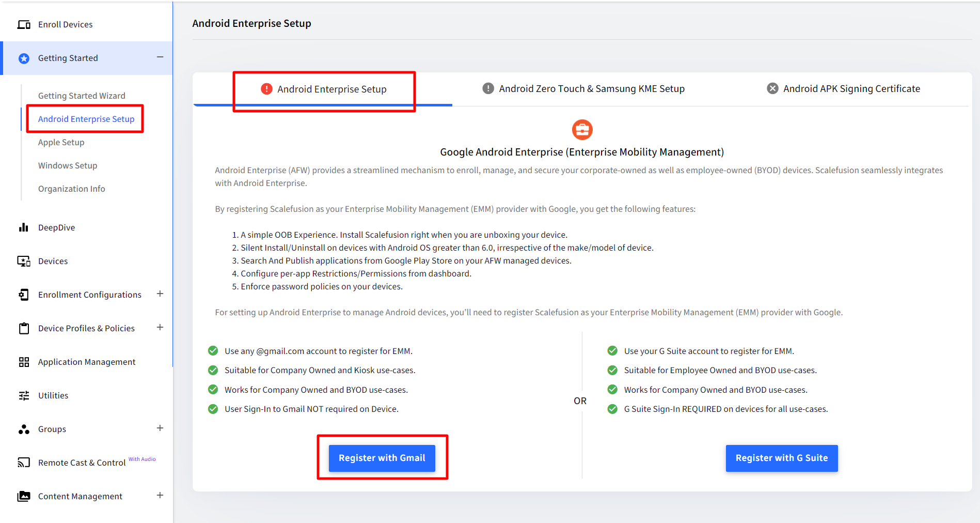
Task: Click the Enrollment Configurations label
Action: [x=90, y=295]
